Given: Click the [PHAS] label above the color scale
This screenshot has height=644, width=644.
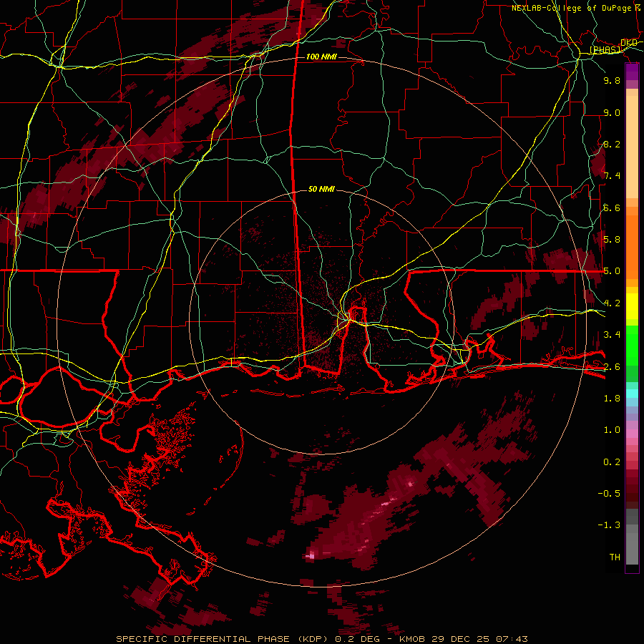Looking at the screenshot, I should (x=605, y=50).
